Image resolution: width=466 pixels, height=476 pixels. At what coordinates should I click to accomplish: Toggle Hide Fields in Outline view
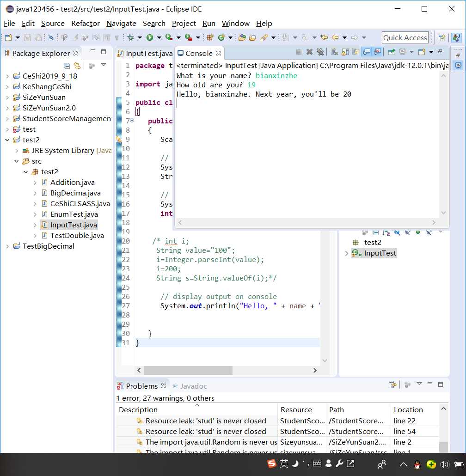pos(397,232)
